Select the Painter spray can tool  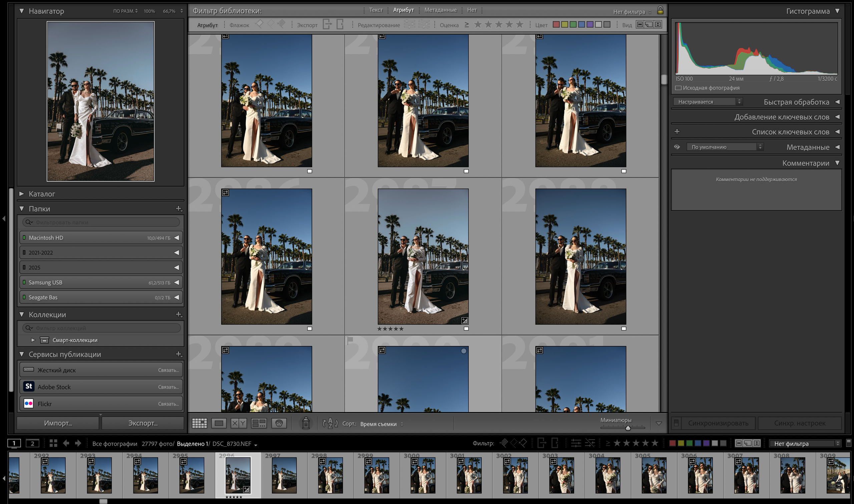click(x=306, y=423)
